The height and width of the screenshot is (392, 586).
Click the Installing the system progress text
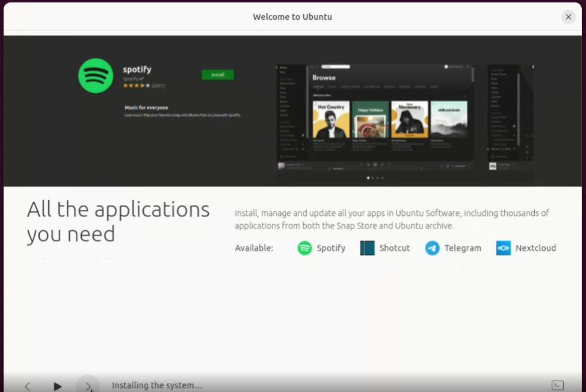pyautogui.click(x=157, y=385)
